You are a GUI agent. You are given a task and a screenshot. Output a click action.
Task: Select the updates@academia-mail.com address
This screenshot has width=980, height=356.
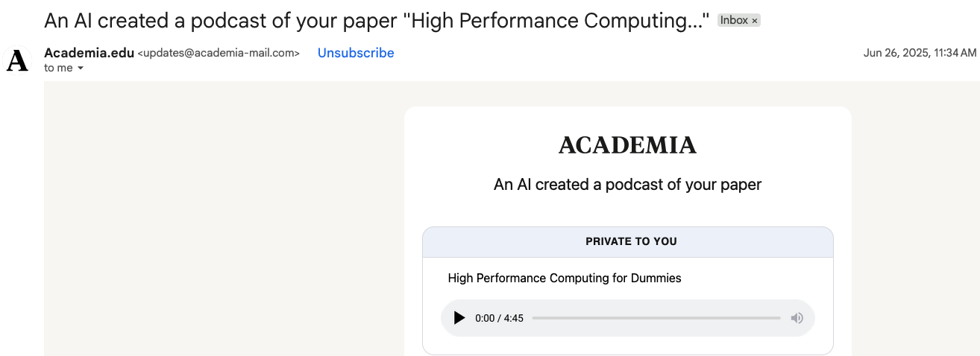[219, 54]
